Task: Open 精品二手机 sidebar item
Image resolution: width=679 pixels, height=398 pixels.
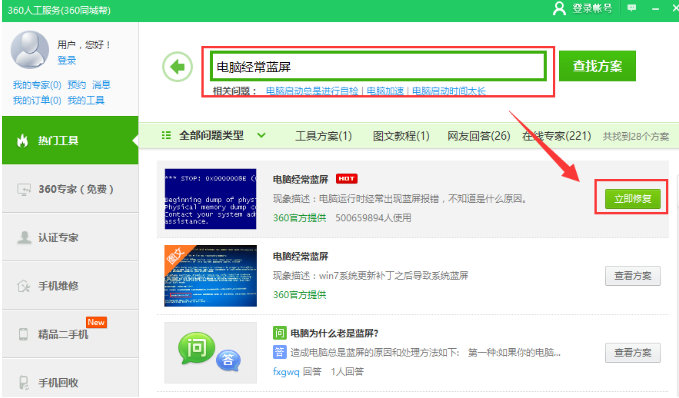Action: click(70, 334)
